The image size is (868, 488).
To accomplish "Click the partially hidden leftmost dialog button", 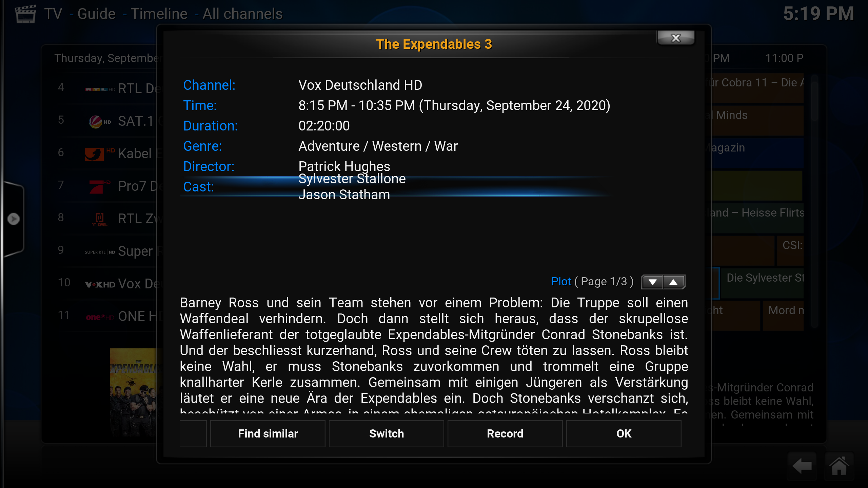I will [193, 434].
